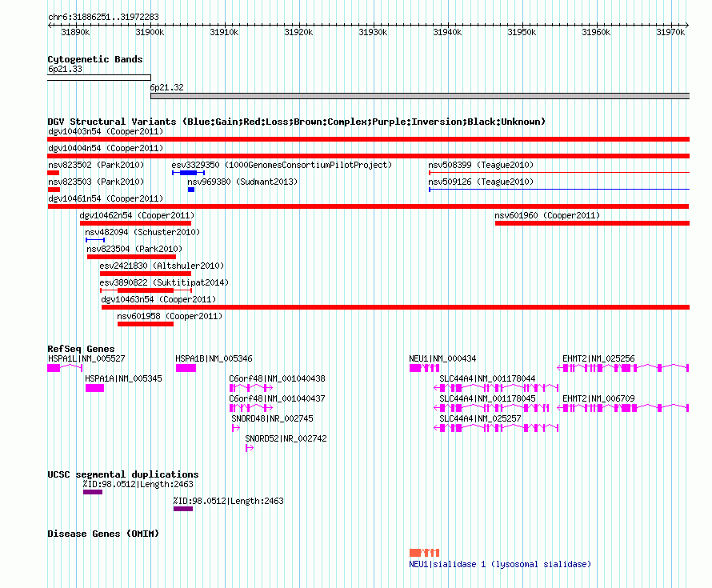Click the 6p21.33 cytogenetic band box
Viewport: 712px width, 588px height.
tap(99, 78)
